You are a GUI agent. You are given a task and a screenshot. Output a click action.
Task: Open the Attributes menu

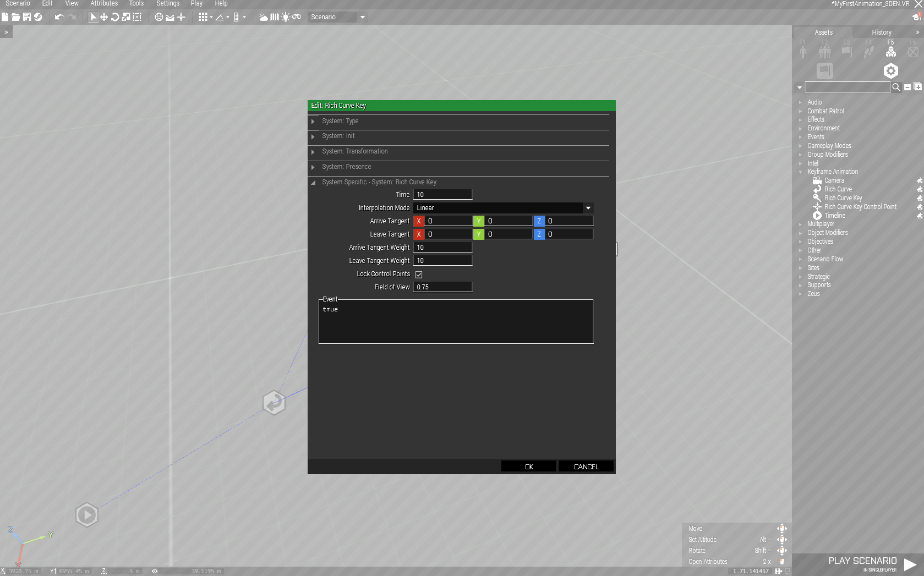[x=104, y=3]
